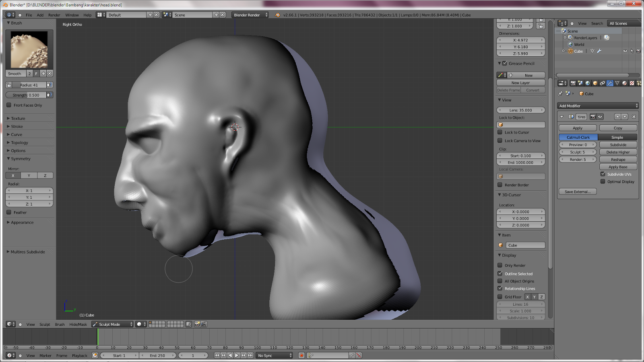Move the tires modifier down
644x362 pixels.
[625, 117]
